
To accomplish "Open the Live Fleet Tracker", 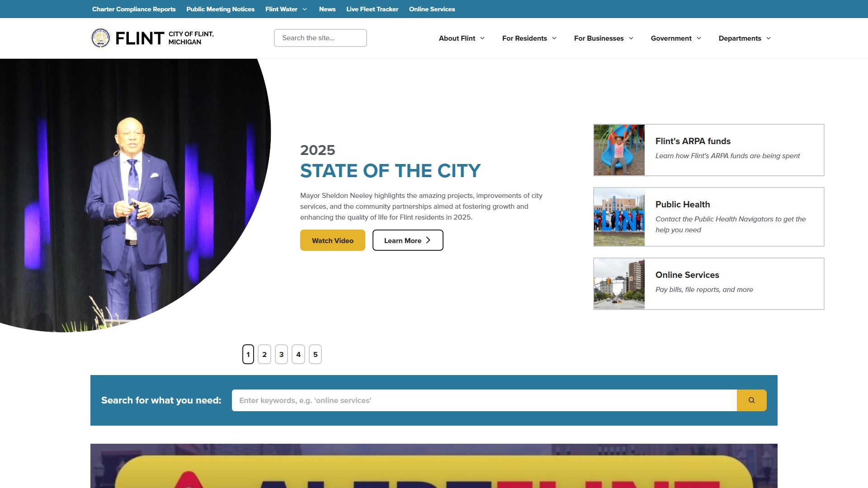I will 372,9.
